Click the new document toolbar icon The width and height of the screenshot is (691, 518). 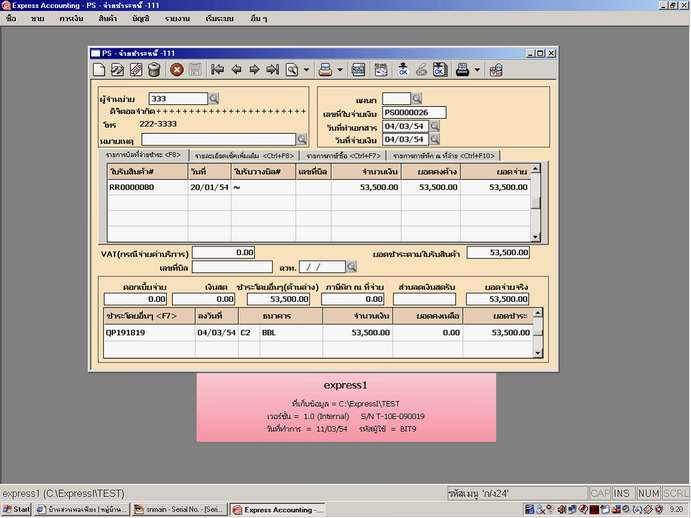pos(99,70)
